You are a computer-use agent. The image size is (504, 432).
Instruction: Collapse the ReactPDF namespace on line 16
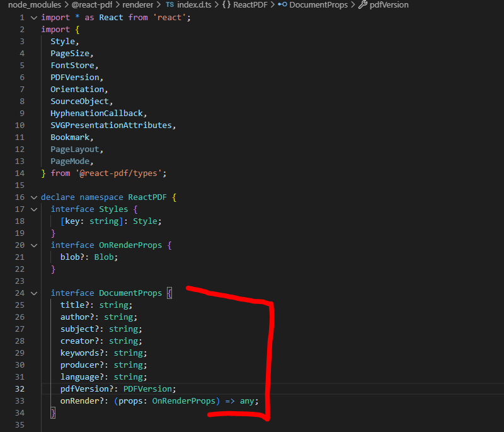pos(34,197)
